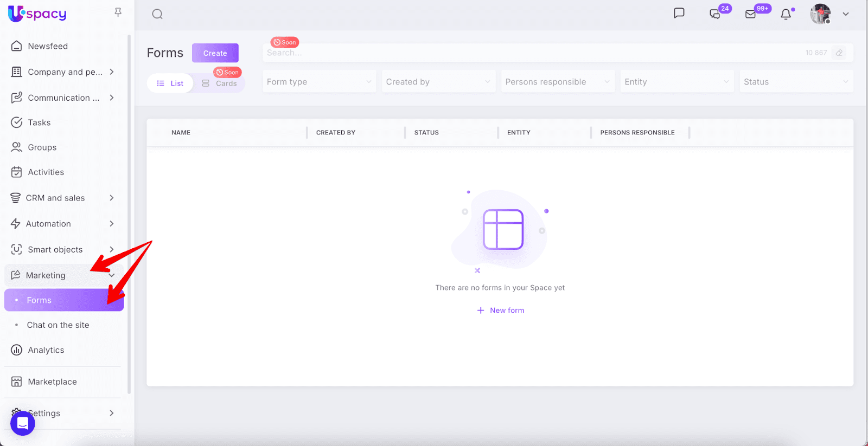
Task: Open the email inbox with 99+ badge
Action: (x=751, y=15)
